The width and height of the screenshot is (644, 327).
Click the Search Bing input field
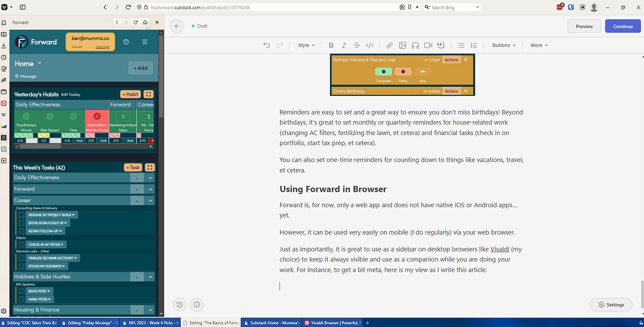[x=452, y=8]
